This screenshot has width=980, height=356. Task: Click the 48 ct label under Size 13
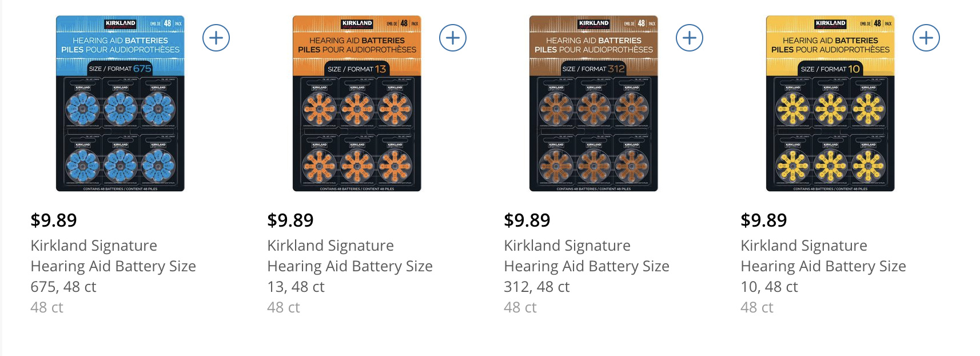tap(283, 307)
